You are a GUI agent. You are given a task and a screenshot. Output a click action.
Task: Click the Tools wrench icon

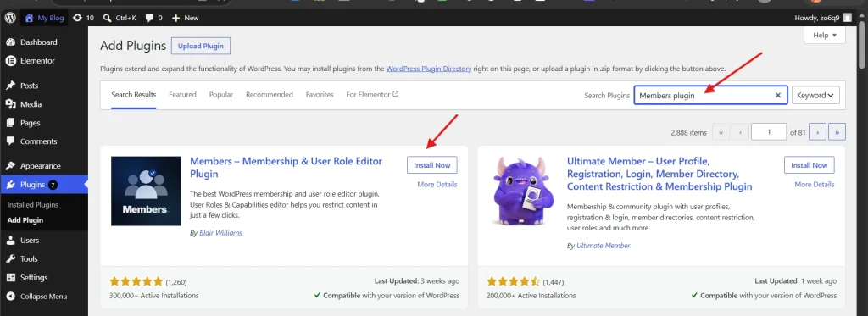click(10, 259)
